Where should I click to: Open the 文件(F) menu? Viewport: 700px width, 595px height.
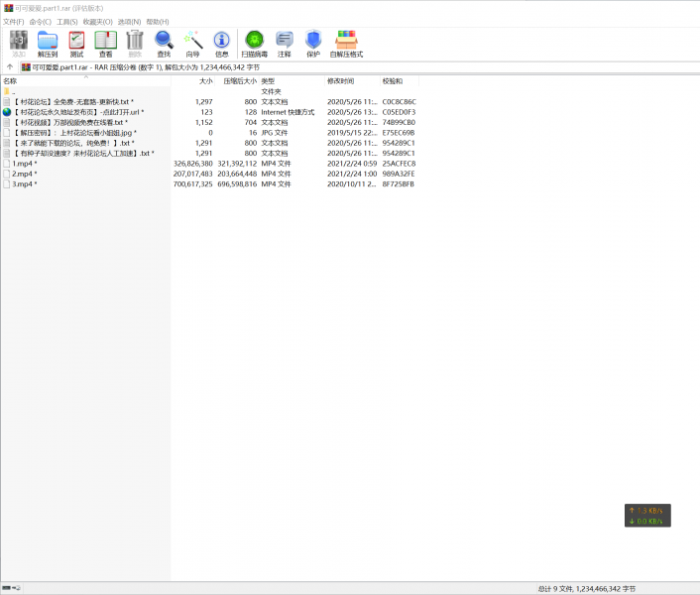(13, 21)
